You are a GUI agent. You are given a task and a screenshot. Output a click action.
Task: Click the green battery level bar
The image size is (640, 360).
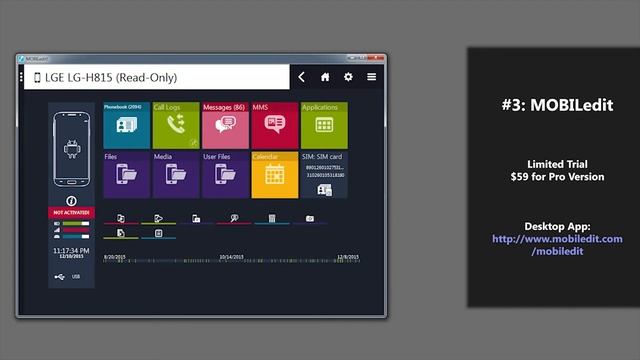(76, 224)
